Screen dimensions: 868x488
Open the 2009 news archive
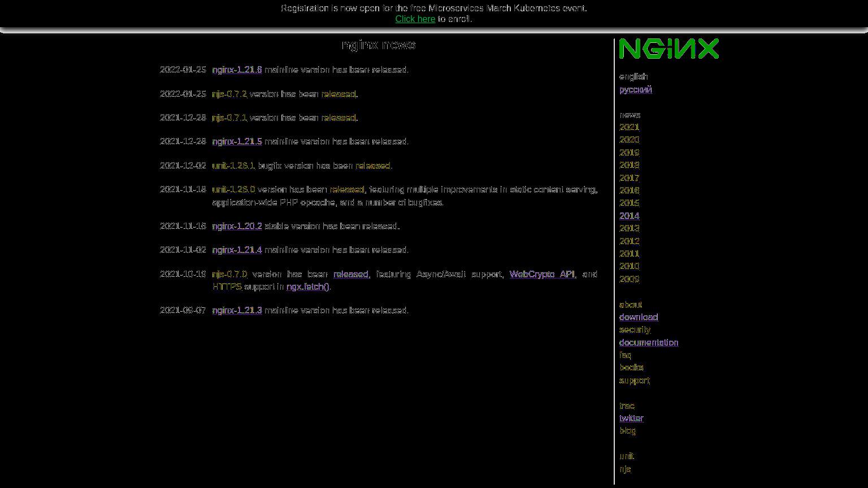coord(630,280)
